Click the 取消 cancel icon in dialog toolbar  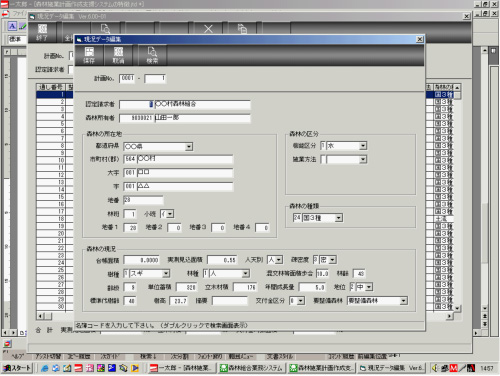click(x=118, y=55)
